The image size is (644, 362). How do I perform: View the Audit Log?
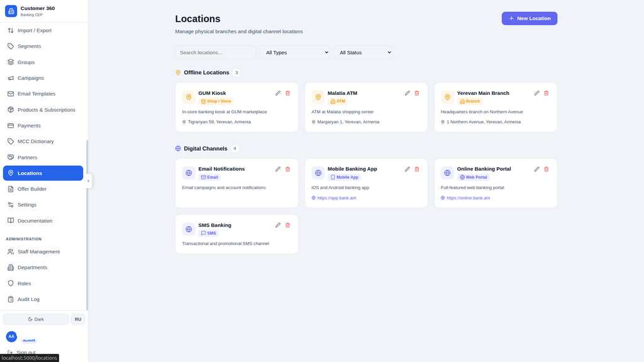(x=43, y=299)
